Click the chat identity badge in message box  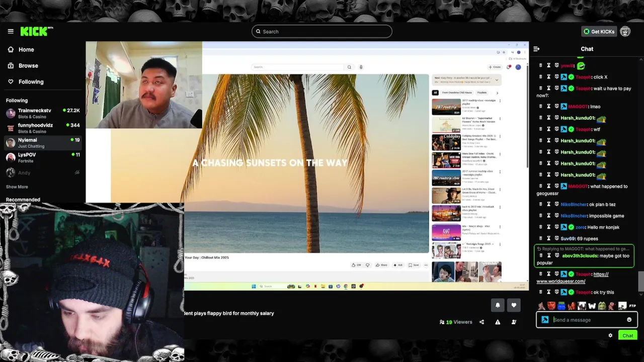(545, 320)
